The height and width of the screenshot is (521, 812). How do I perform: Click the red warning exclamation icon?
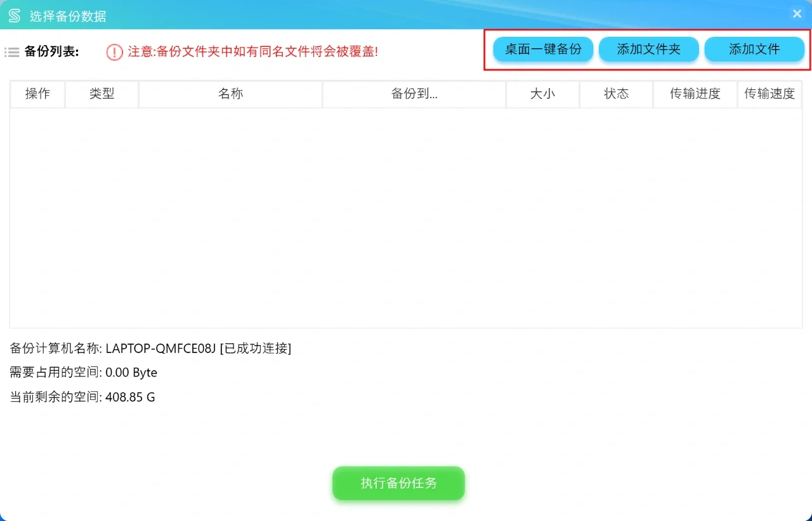[114, 52]
